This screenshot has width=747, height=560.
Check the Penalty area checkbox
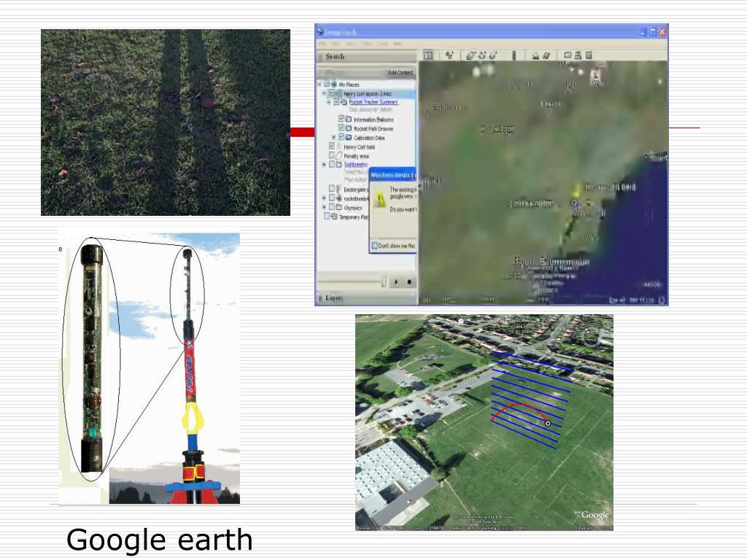tap(332, 155)
